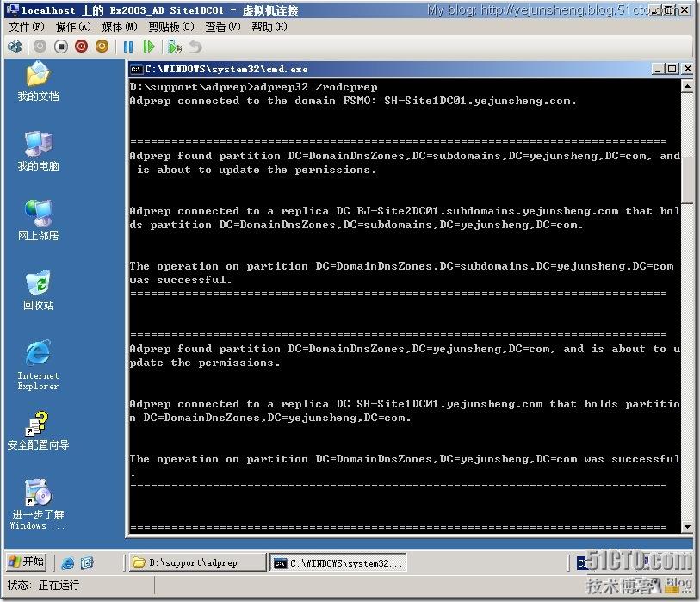Click the 状态: 正在运行 status bar text
The height and width of the screenshot is (602, 700).
[x=43, y=585]
